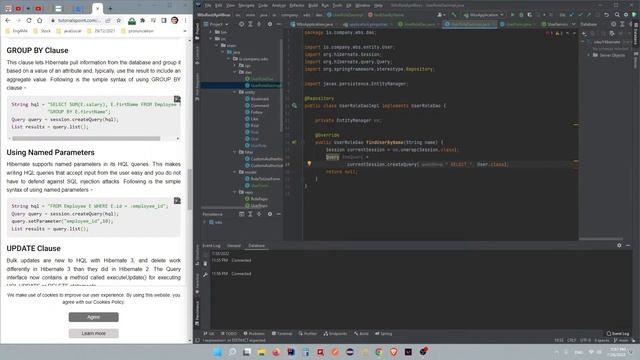Open IDE settings gear in top toolbar
The width and height of the screenshot is (640, 360).
tap(626, 15)
